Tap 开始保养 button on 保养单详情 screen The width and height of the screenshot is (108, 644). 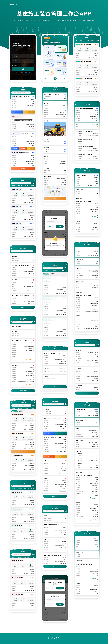point(94,579)
